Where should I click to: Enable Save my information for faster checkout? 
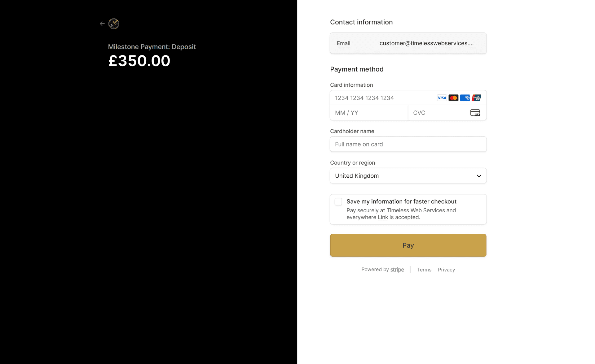coord(338,201)
